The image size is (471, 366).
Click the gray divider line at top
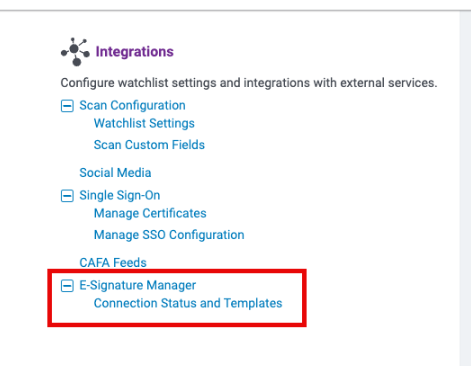pyautogui.click(x=235, y=10)
